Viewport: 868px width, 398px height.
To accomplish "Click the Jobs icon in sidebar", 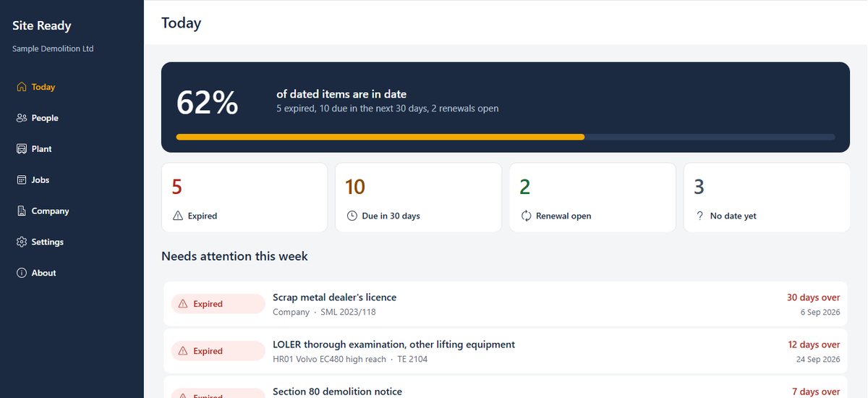I will pyautogui.click(x=22, y=180).
